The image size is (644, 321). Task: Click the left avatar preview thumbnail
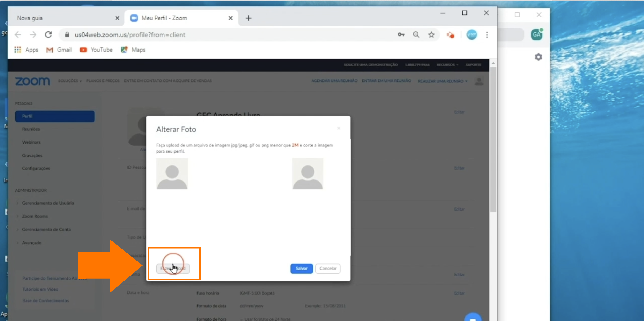point(172,174)
